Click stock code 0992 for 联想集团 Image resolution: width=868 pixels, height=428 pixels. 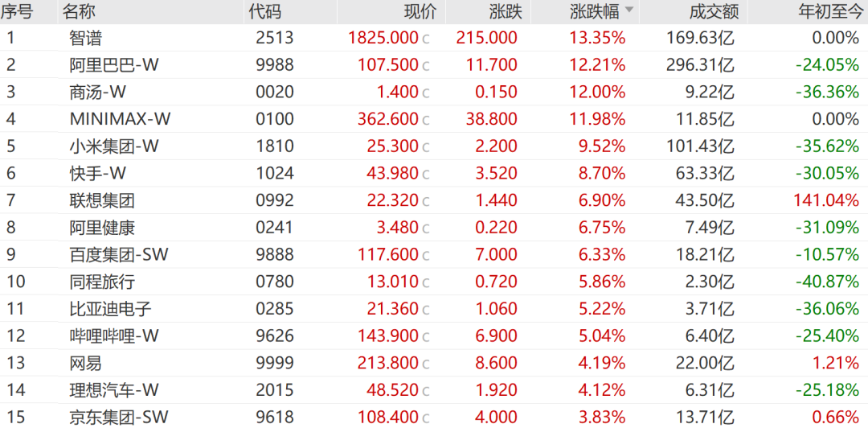(x=275, y=200)
